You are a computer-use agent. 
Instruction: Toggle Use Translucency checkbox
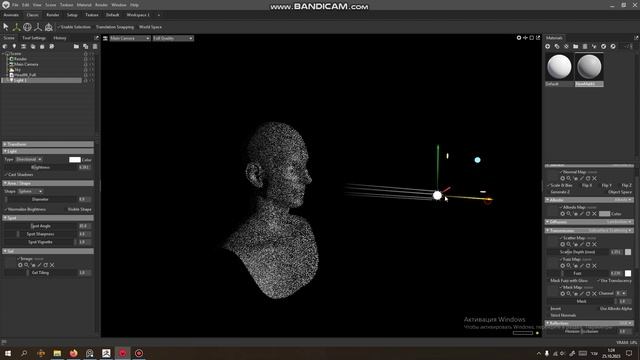pyautogui.click(x=614, y=281)
